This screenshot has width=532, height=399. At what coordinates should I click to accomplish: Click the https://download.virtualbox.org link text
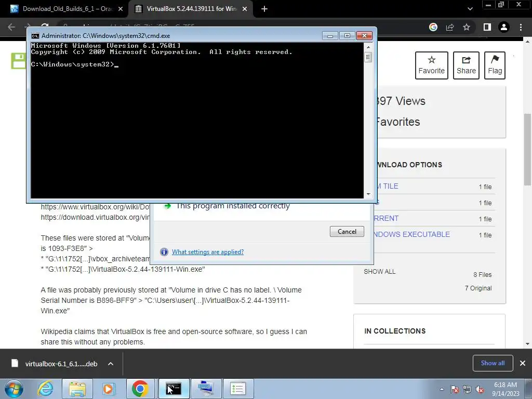(95, 218)
